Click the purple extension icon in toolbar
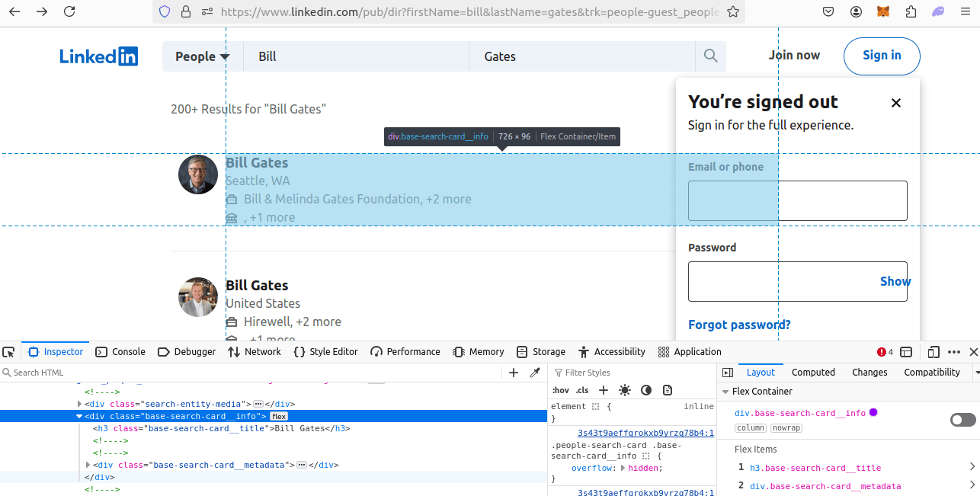This screenshot has height=496, width=980. 938,11
